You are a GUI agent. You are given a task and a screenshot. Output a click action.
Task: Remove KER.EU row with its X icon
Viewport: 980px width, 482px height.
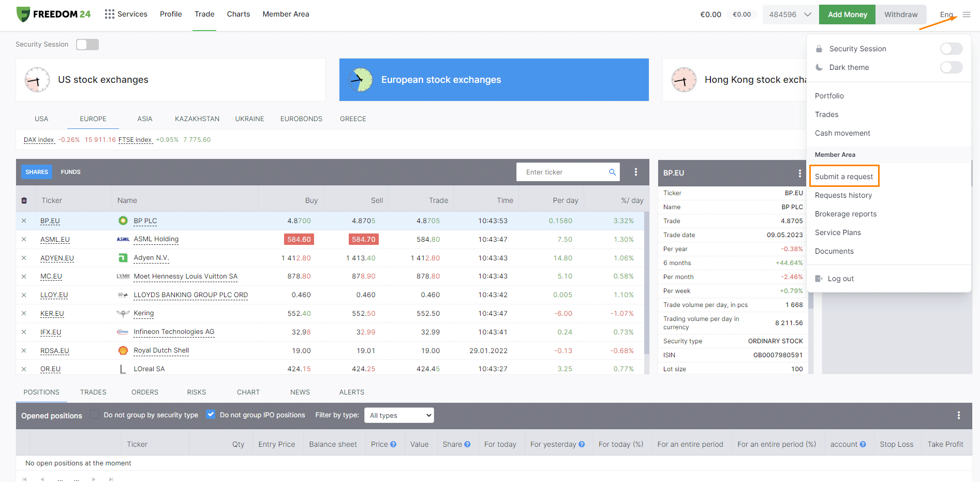pos(24,314)
